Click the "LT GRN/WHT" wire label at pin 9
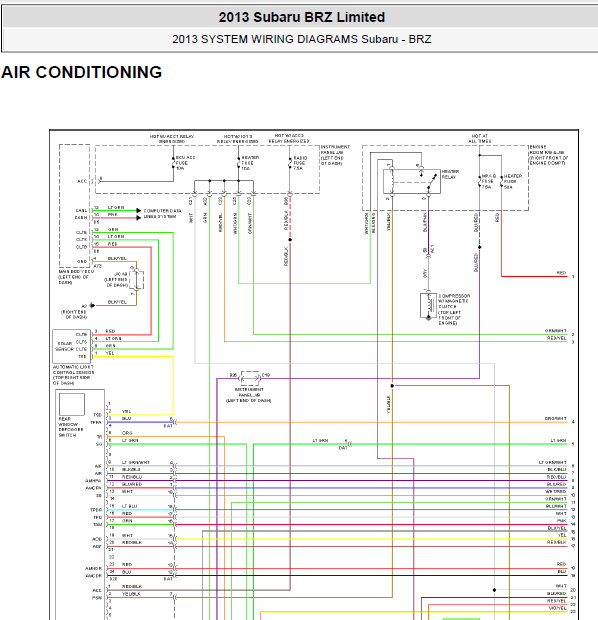The height and width of the screenshot is (620, 598). tap(136, 462)
